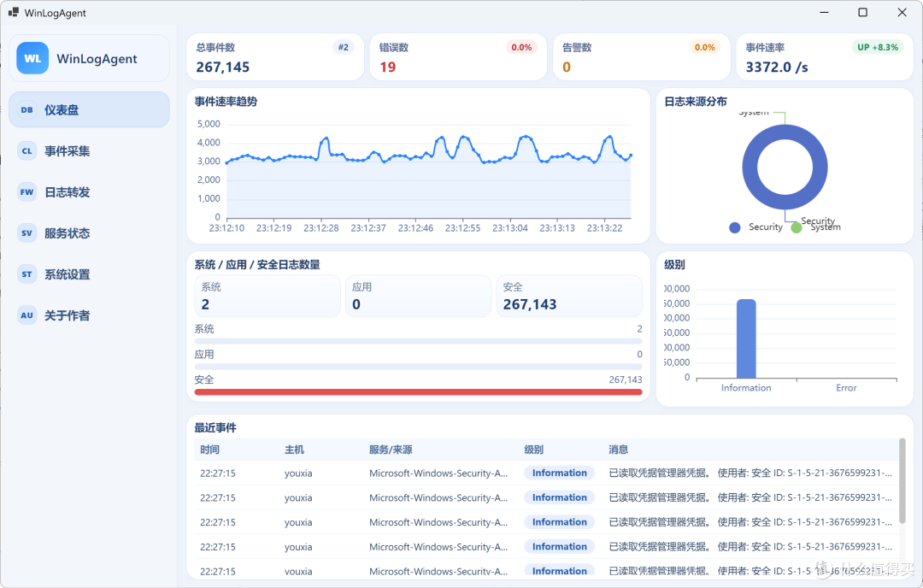This screenshot has height=588, width=923.
Task: Open 系统设置 settings page
Action: pos(89,274)
